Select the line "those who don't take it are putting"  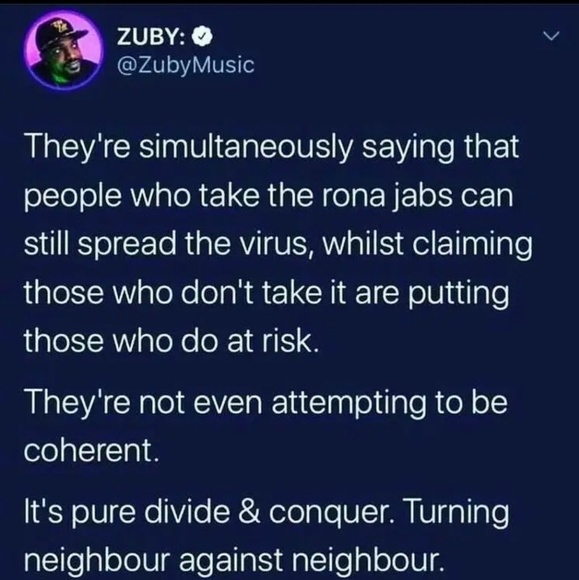[267, 293]
